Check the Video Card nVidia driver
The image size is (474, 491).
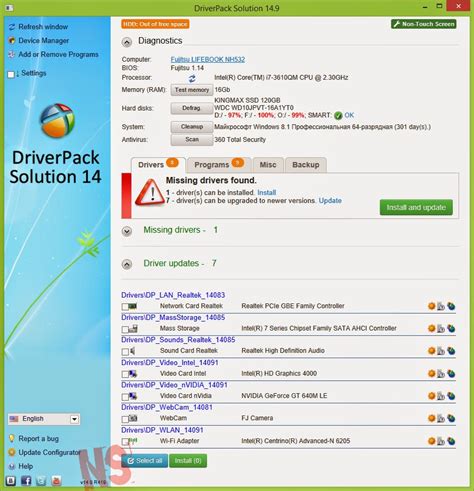click(x=125, y=397)
